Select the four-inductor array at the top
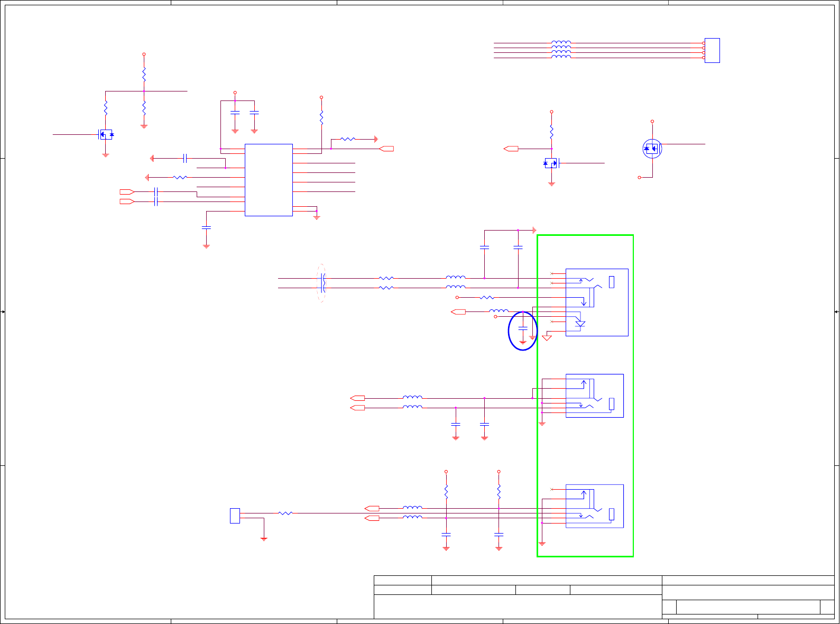The image size is (840, 624). click(x=561, y=50)
